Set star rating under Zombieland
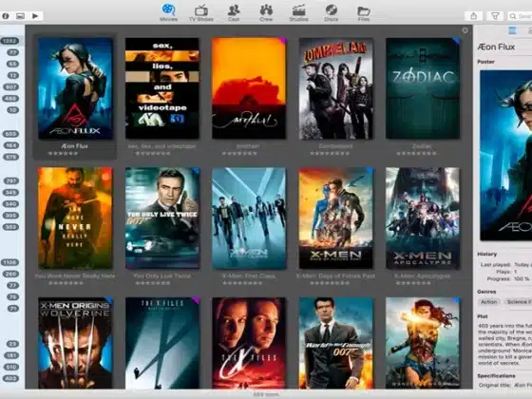Image resolution: width=532 pixels, height=399 pixels. pos(330,154)
